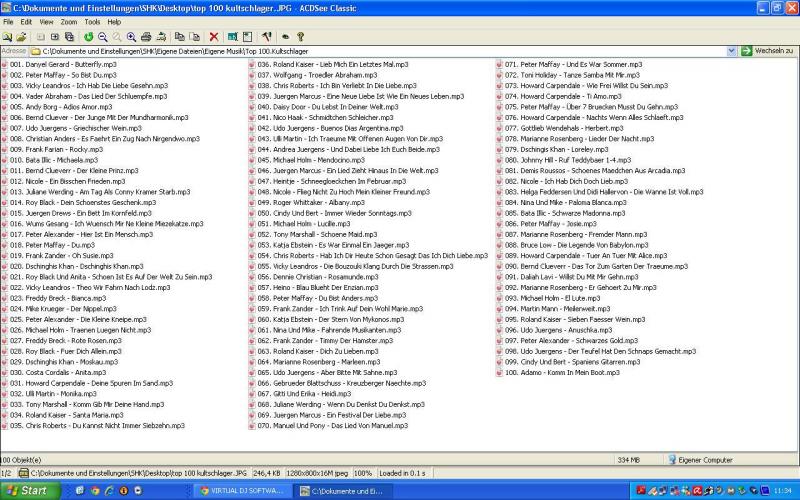
Task: Click '100. Adamo - Komm In Mein Boot.mp3'
Action: pos(562,372)
